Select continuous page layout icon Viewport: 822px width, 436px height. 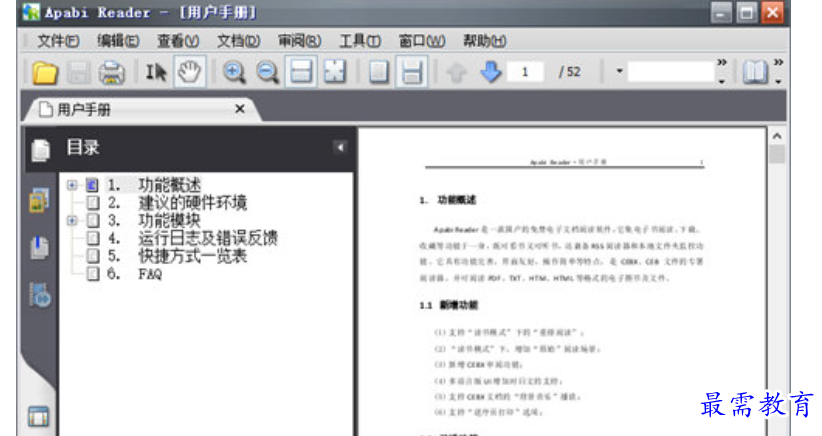coord(412,72)
